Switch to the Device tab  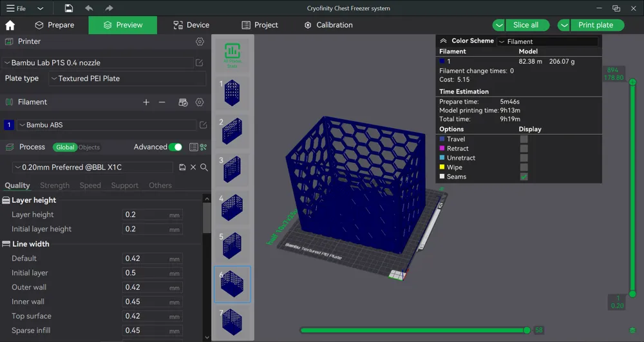pos(191,25)
